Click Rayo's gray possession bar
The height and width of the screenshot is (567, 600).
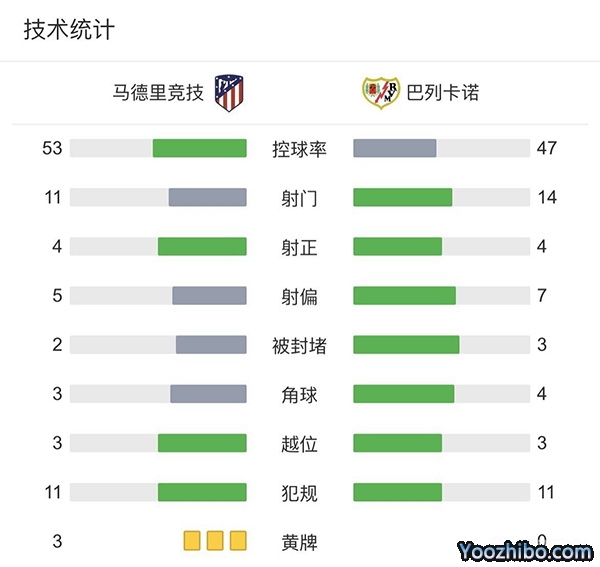pos(395,148)
